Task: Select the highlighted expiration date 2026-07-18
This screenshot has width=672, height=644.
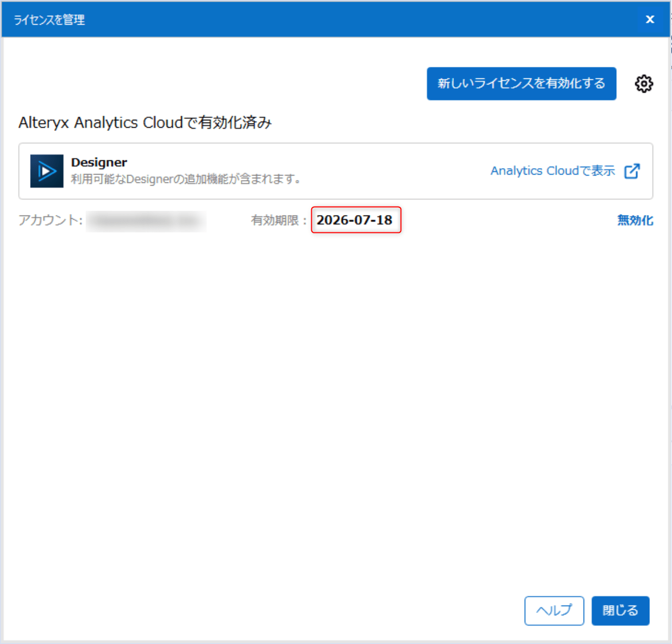Action: [356, 220]
